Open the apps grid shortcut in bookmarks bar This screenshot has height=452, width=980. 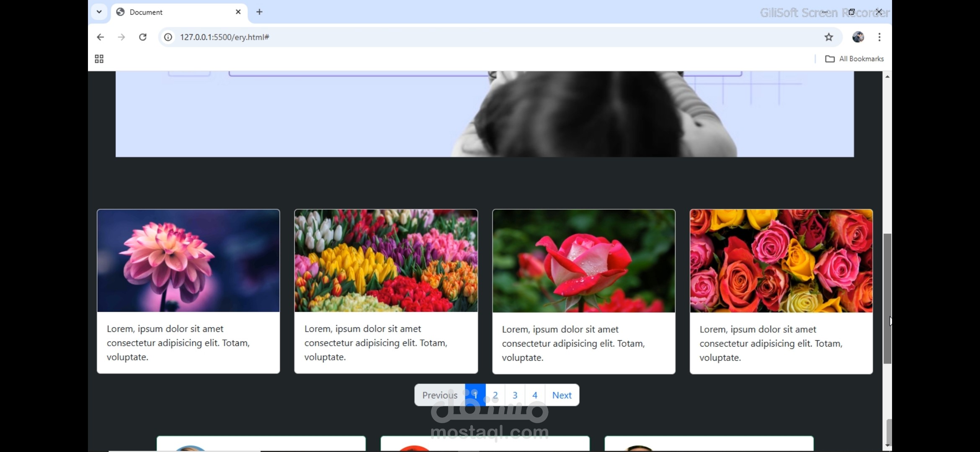click(99, 59)
